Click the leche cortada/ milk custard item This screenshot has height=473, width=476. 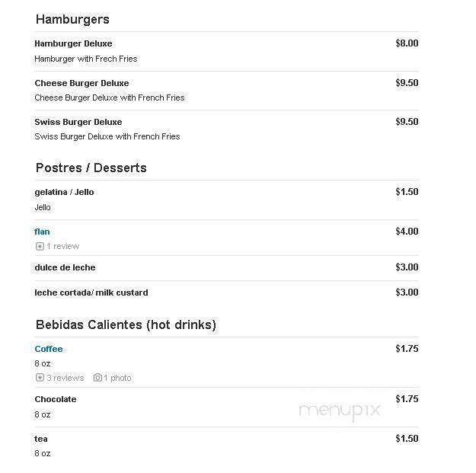pos(91,292)
